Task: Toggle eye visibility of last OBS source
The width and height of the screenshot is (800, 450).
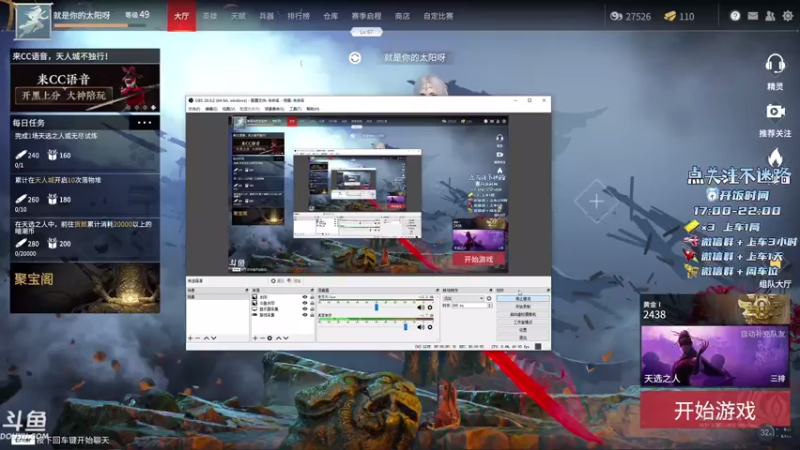Action: 305,315
